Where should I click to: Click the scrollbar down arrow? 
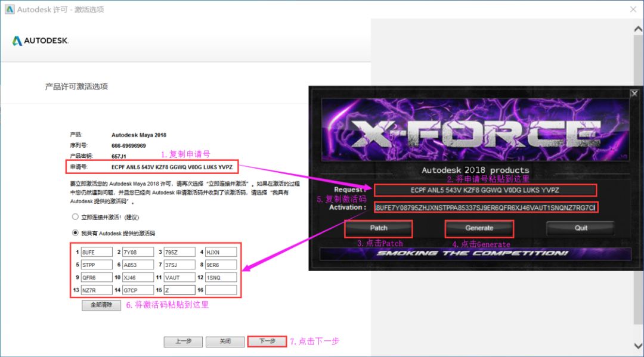[x=638, y=346]
